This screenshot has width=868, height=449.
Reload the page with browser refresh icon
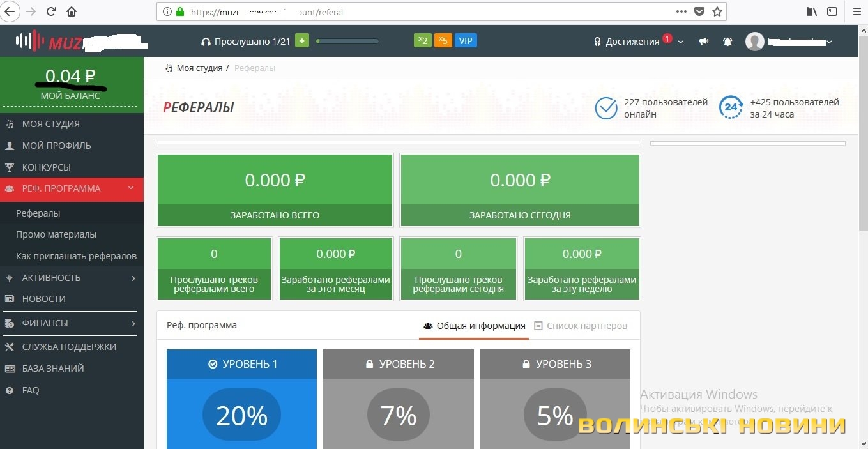click(52, 11)
